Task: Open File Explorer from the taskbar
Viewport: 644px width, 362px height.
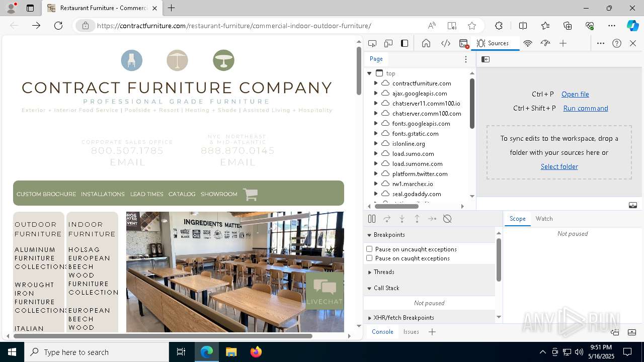Action: 231,352
